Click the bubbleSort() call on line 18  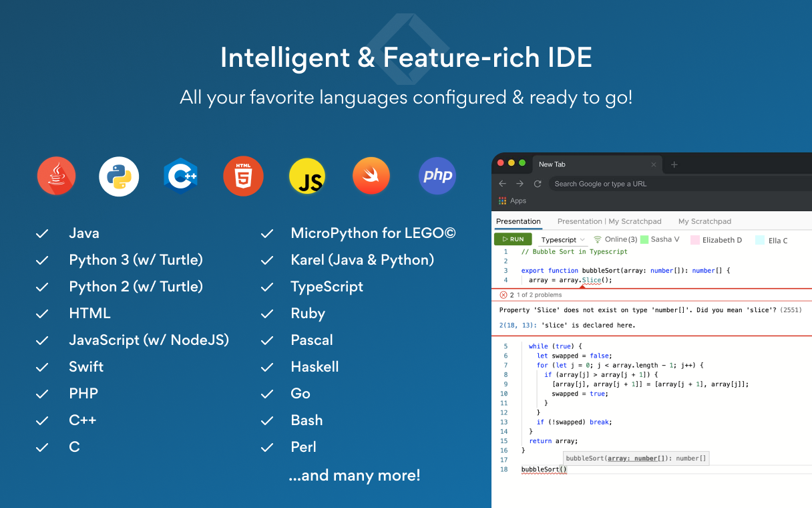(x=544, y=469)
